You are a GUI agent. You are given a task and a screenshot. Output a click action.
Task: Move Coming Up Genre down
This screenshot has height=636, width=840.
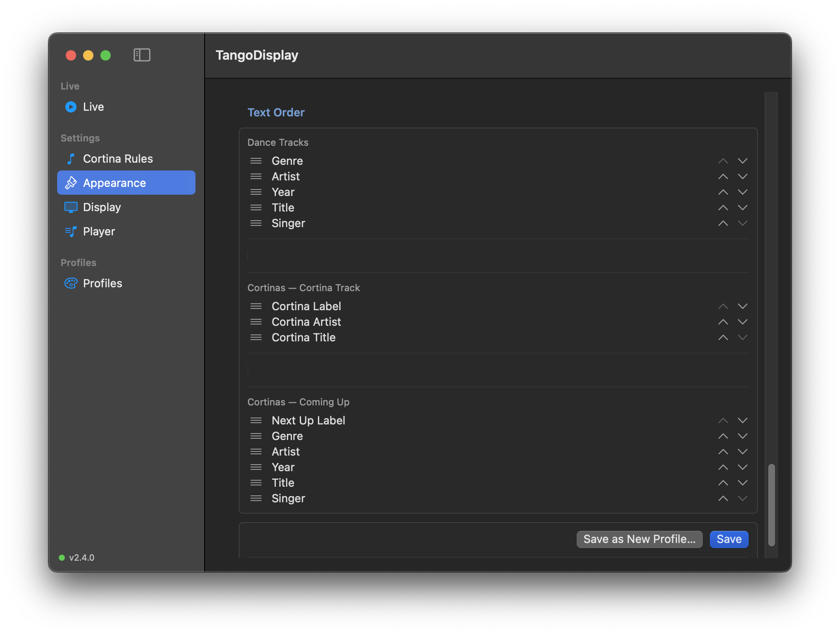coord(742,436)
